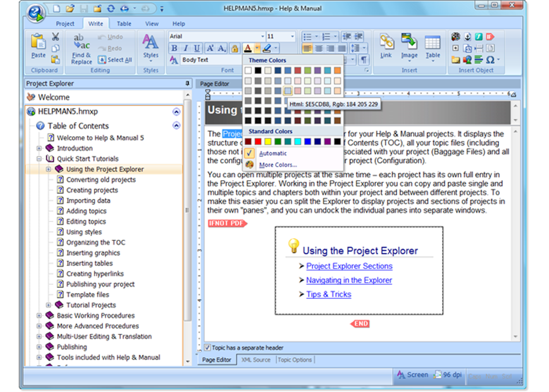Pick the black theme color swatch
Image resolution: width=549 pixels, height=392 pixels.
tap(258, 70)
